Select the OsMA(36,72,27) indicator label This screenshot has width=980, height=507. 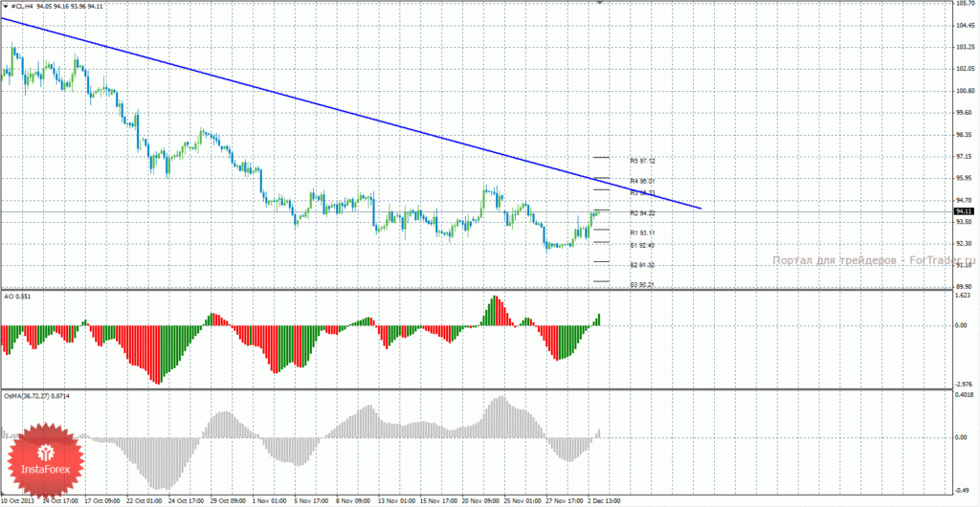point(30,396)
